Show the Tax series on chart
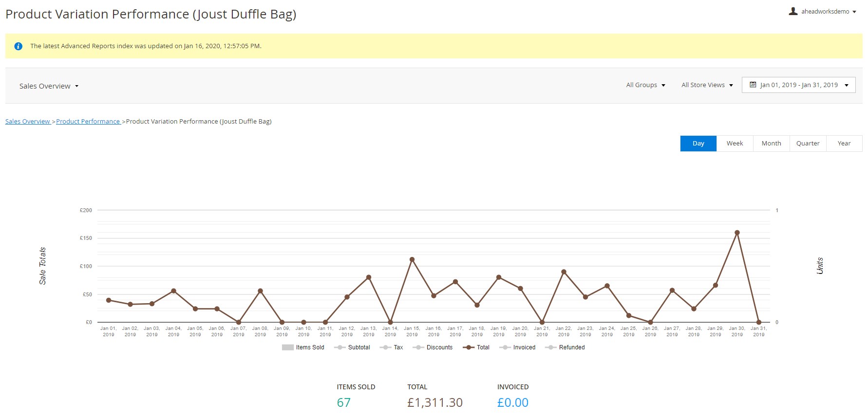Viewport: 868px width, 418px height. [392, 347]
